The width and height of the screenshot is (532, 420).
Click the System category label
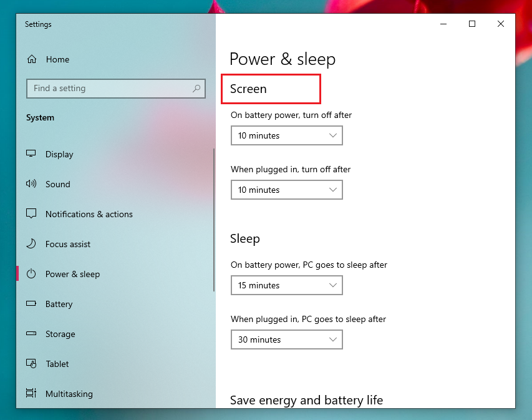(x=40, y=118)
